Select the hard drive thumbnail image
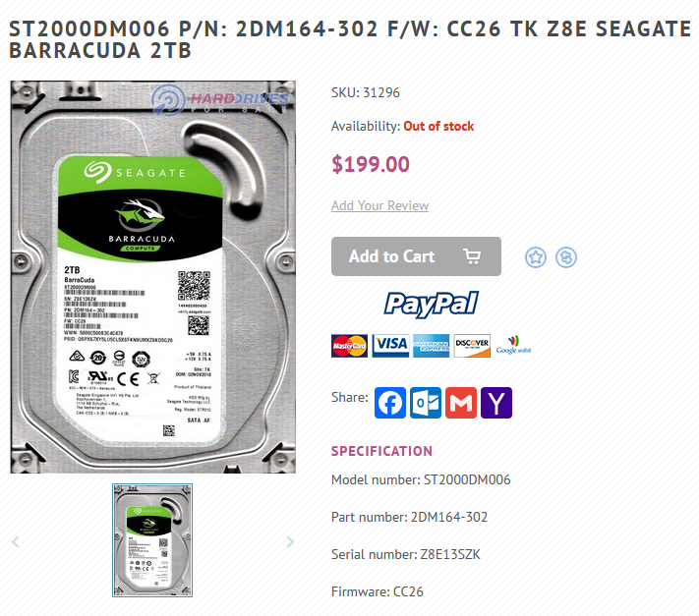Image resolution: width=699 pixels, height=616 pixels. (152, 540)
